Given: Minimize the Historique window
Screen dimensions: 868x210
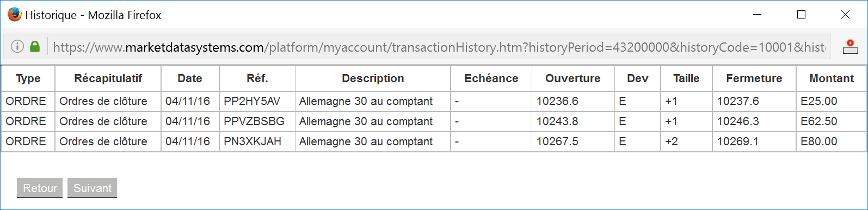Looking at the screenshot, I should 758,15.
